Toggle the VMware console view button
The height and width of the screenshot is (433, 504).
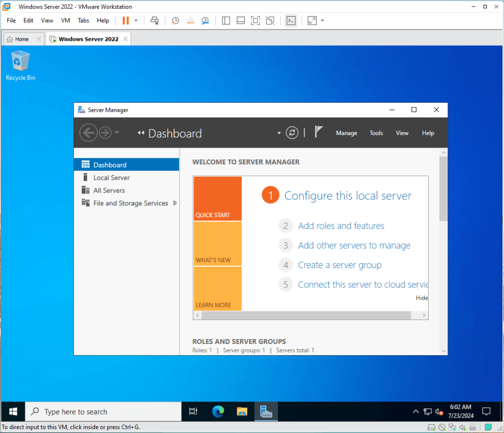pyautogui.click(x=291, y=21)
